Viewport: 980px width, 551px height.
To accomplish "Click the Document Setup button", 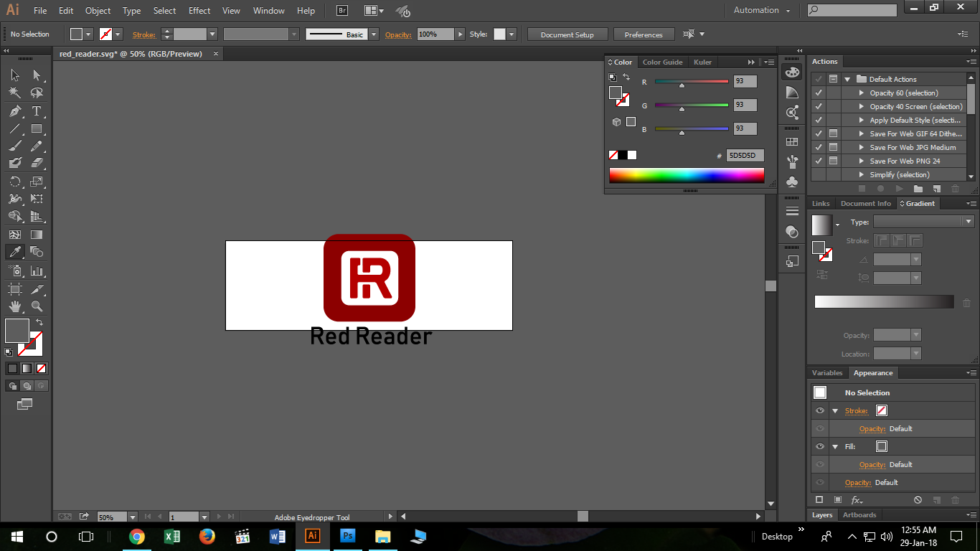I will (x=567, y=34).
